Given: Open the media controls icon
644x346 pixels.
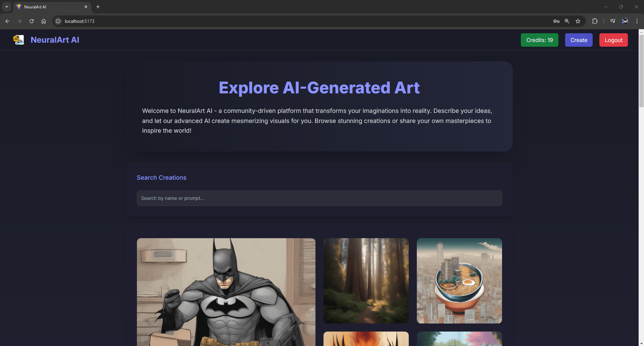Looking at the screenshot, I should click(x=613, y=21).
